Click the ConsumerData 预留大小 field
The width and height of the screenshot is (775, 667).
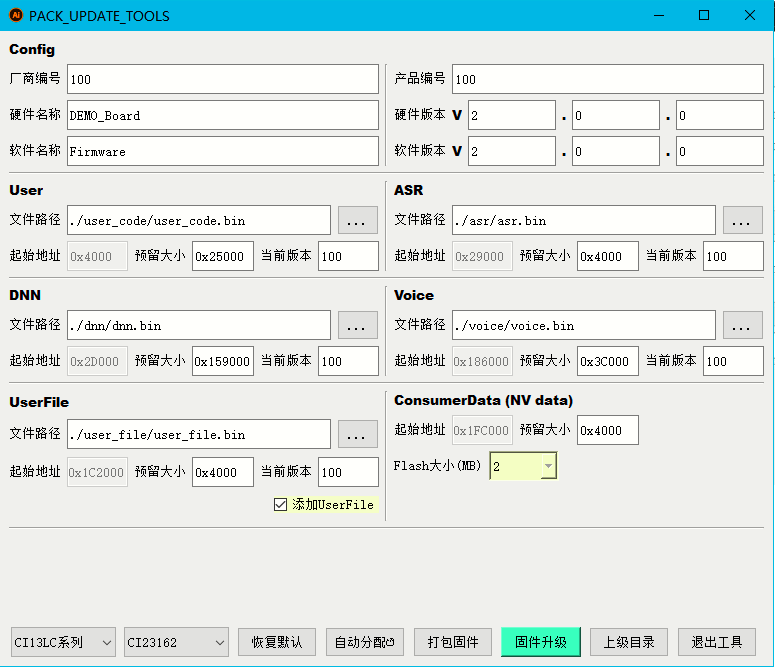click(x=608, y=430)
